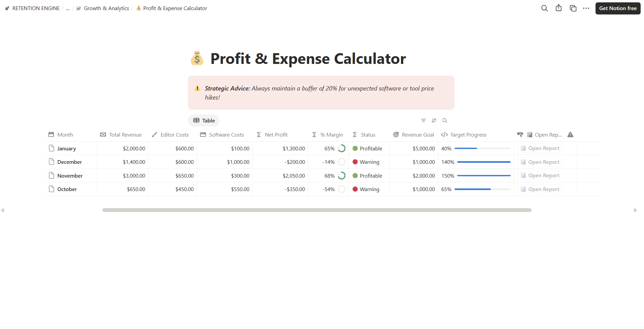Click the Month column header
Image resolution: width=644 pixels, height=329 pixels.
click(71, 135)
